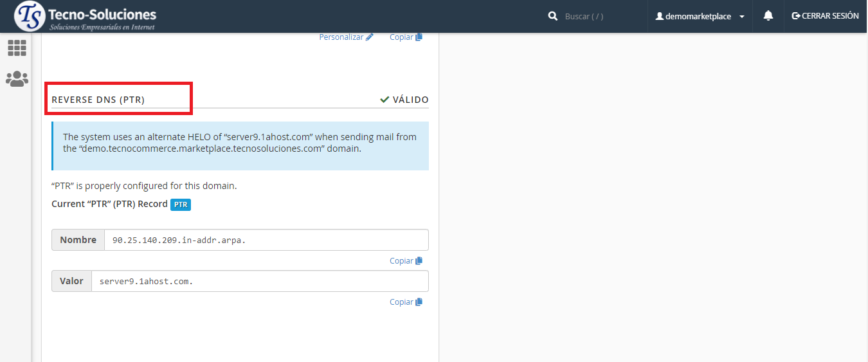Open the users icon in sidebar
Image resolution: width=868 pixels, height=362 pixels.
click(17, 79)
